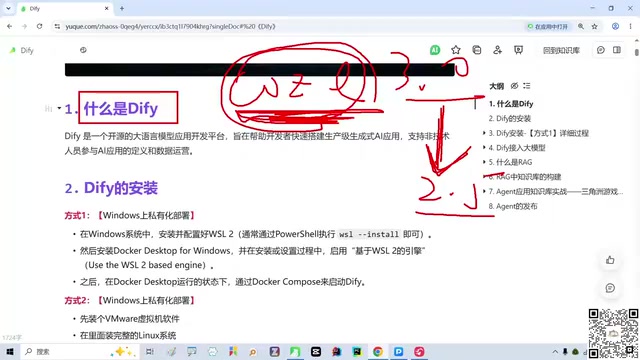
Task: Open browser three-dot menu
Action: 630,26
